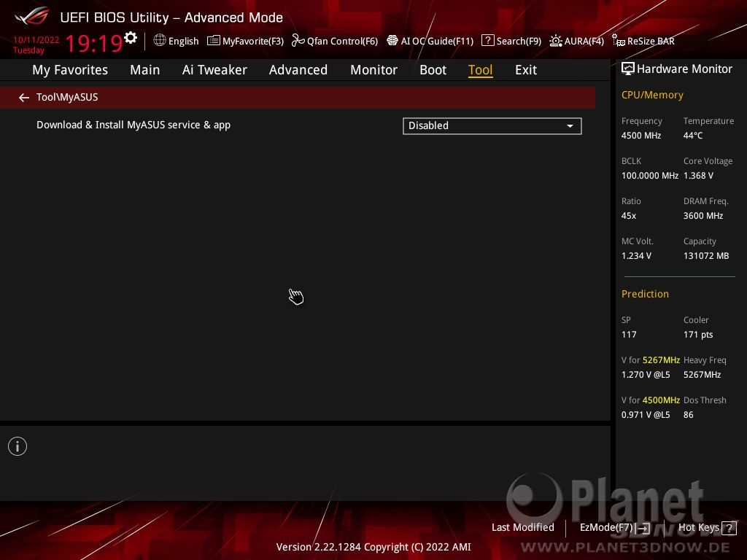Open MyFavorite(F3) list icon

[x=214, y=41]
